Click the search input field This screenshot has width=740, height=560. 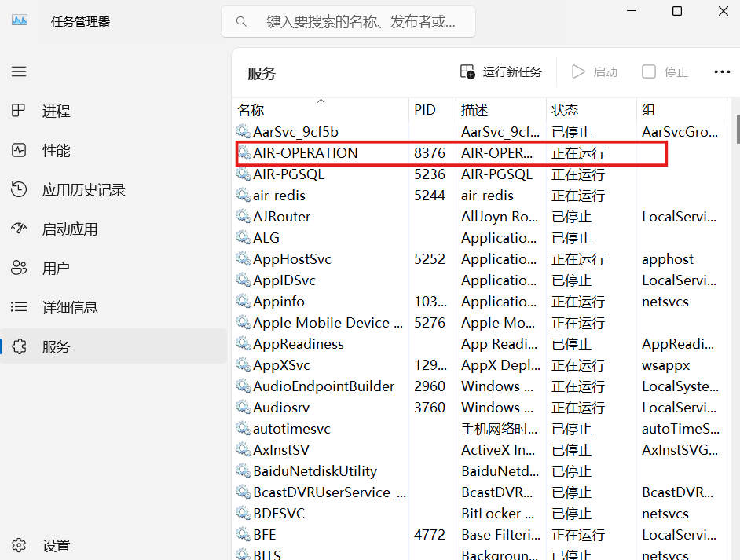[x=348, y=21]
